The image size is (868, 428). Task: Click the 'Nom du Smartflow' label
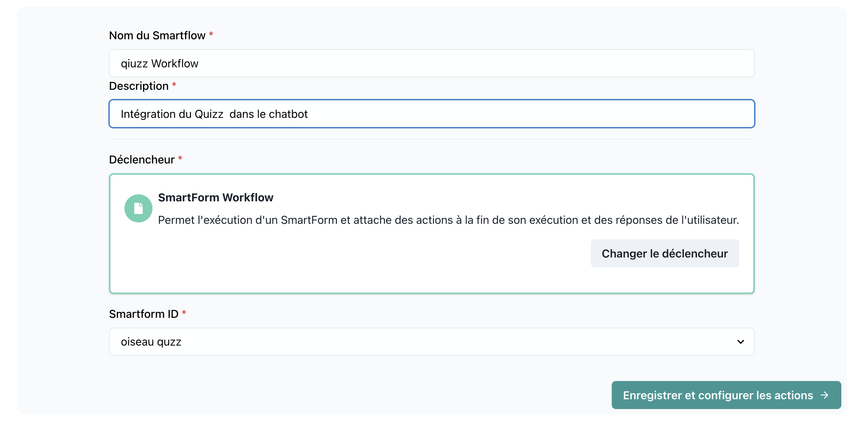157,35
